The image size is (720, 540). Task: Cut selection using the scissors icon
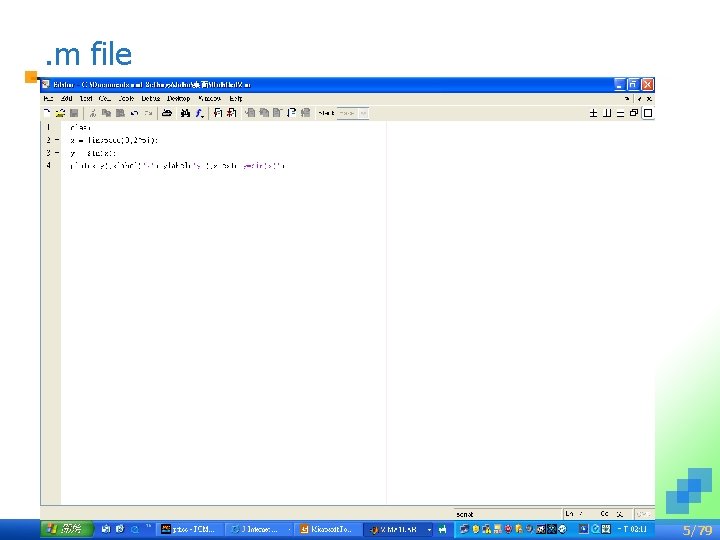click(x=93, y=113)
